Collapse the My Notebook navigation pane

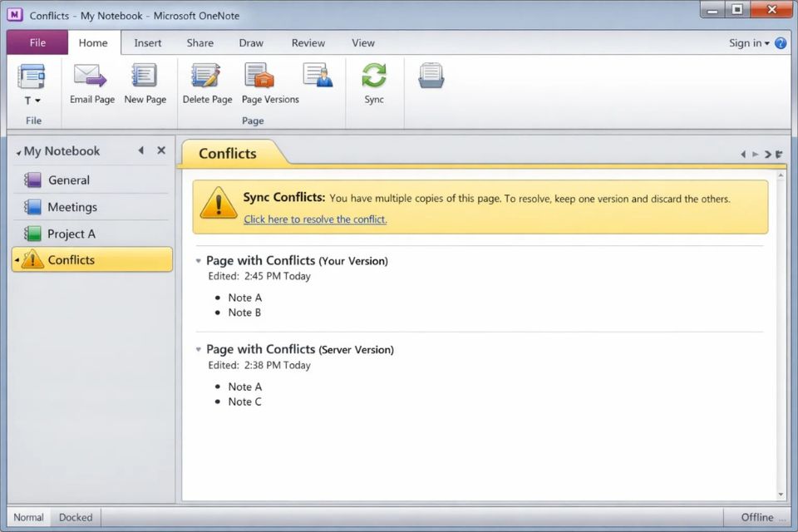pyautogui.click(x=140, y=150)
